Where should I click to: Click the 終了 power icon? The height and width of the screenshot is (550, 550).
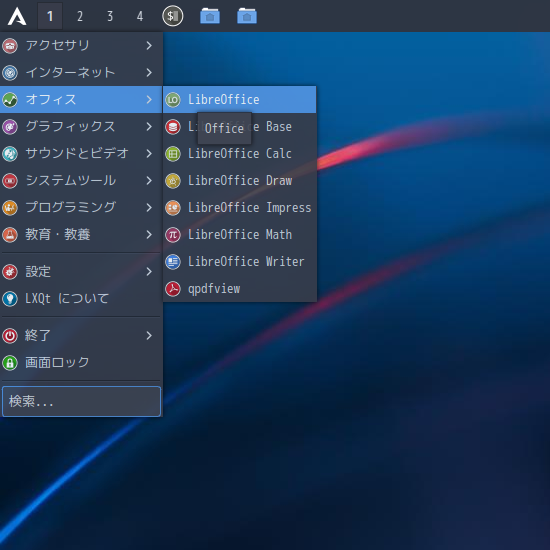point(10,336)
